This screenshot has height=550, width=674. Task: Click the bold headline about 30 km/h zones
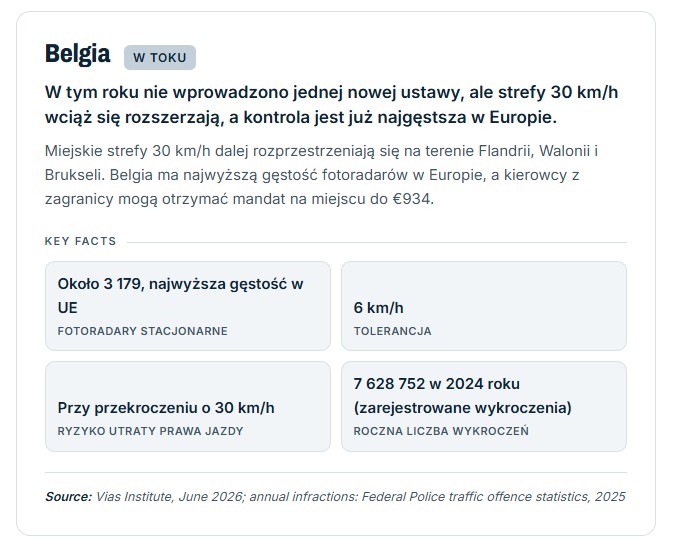coord(331,105)
